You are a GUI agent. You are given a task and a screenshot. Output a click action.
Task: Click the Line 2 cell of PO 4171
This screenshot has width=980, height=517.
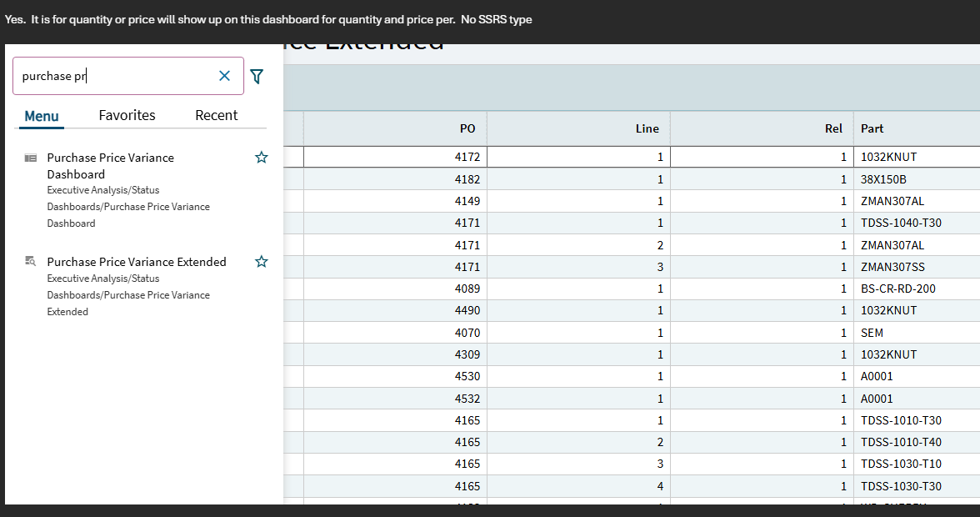tap(578, 245)
